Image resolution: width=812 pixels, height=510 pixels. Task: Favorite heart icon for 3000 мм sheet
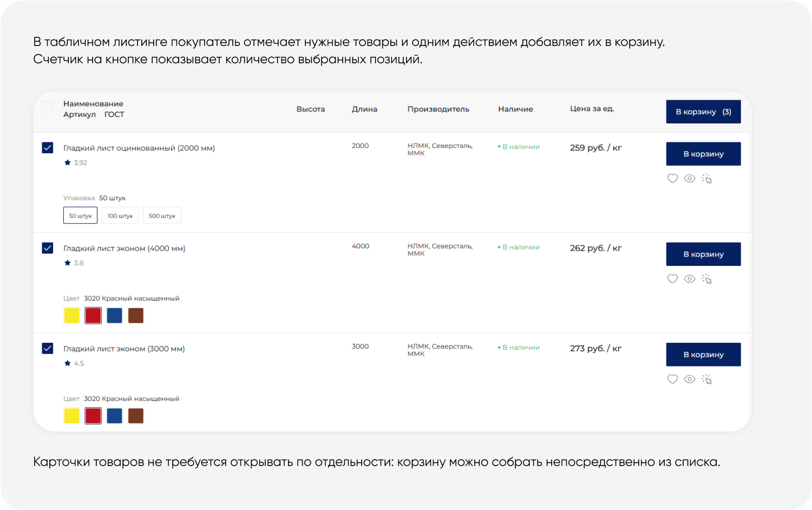[x=672, y=379]
